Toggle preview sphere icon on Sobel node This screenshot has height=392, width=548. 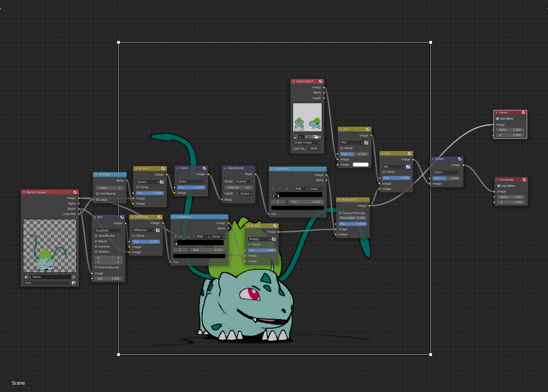tap(204, 168)
